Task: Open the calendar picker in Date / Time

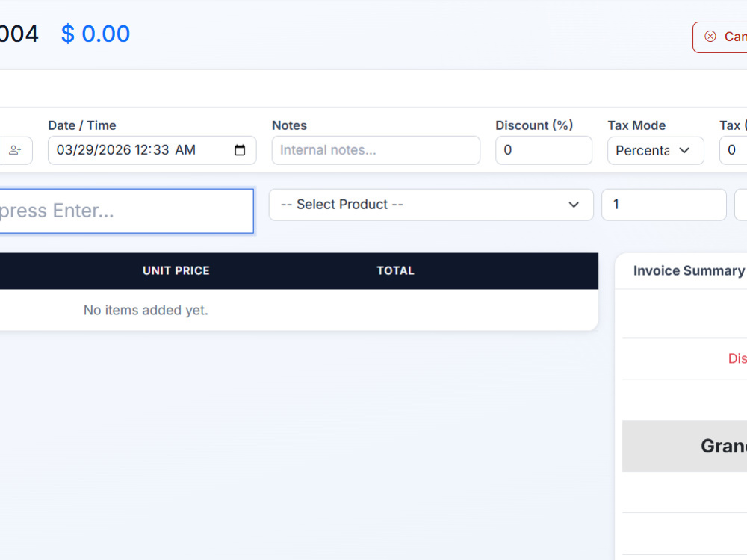Action: [x=240, y=151]
